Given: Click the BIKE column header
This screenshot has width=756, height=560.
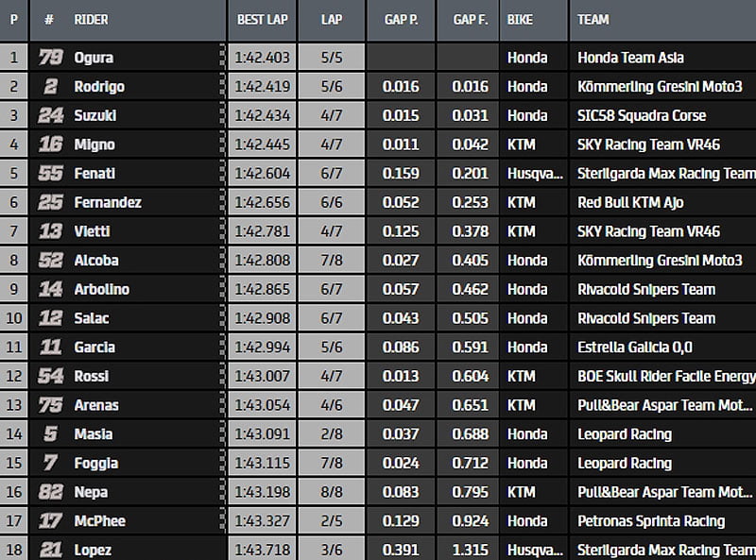Looking at the screenshot, I should click(x=521, y=19).
